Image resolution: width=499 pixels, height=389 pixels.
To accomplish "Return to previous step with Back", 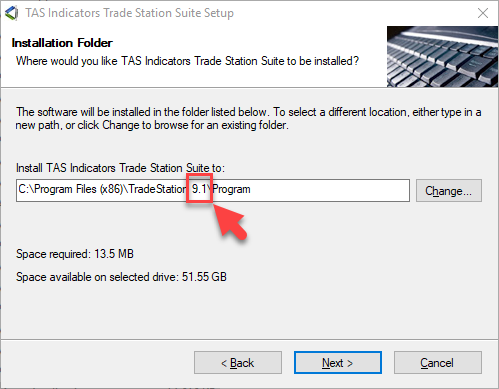I will 238,362.
